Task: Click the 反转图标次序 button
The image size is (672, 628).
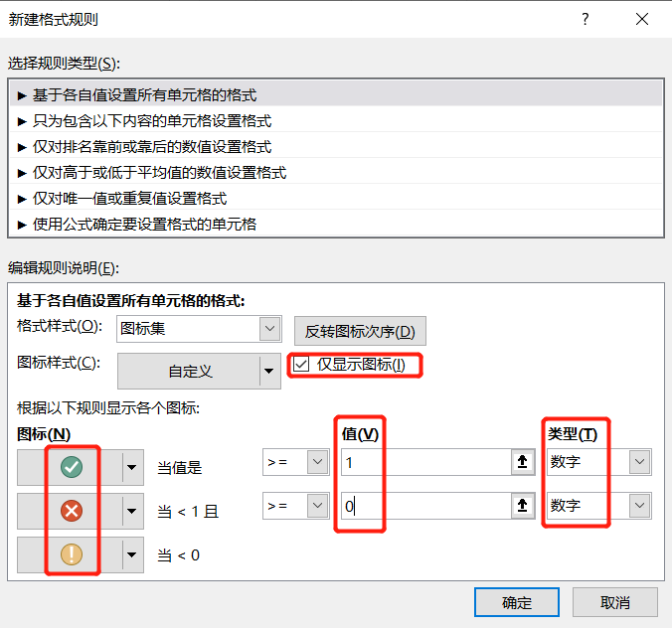Action: coord(360,331)
